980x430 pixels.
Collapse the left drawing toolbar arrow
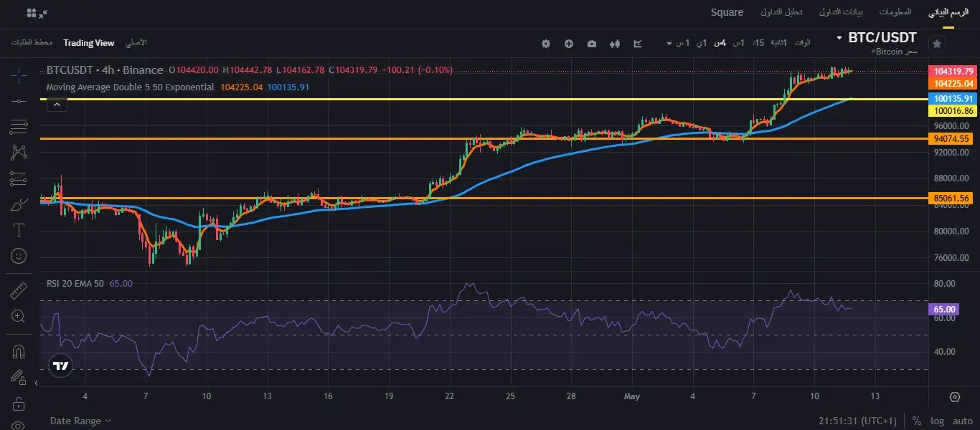coord(37,383)
